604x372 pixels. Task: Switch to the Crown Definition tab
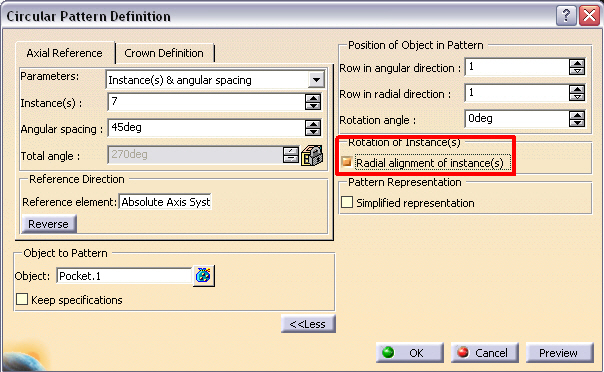click(x=164, y=53)
